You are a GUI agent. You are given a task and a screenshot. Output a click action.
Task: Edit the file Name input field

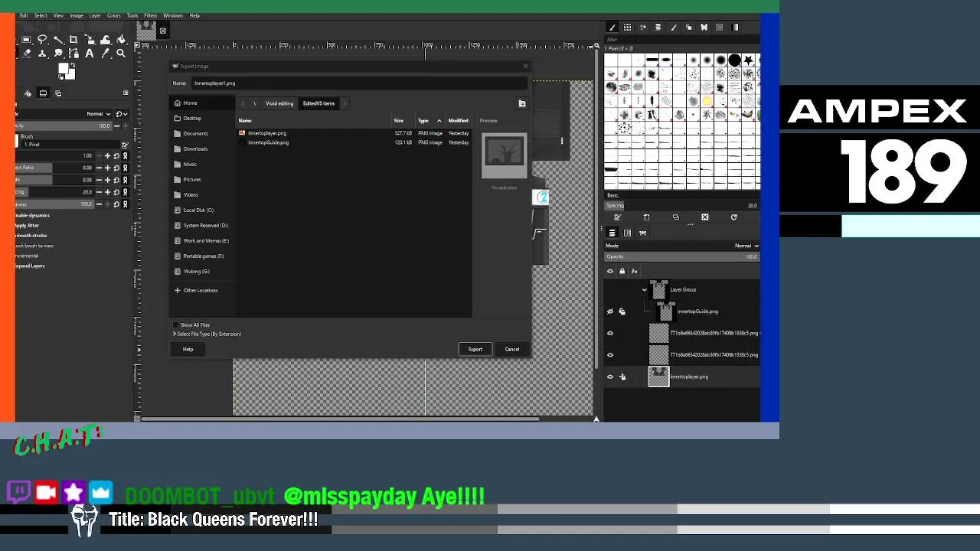tap(358, 83)
